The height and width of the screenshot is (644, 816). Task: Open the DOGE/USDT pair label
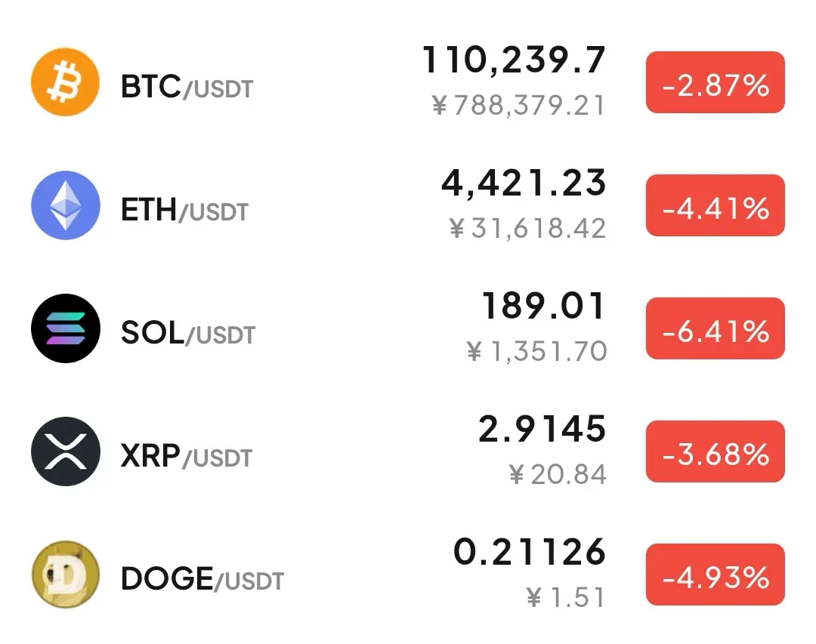(x=202, y=579)
